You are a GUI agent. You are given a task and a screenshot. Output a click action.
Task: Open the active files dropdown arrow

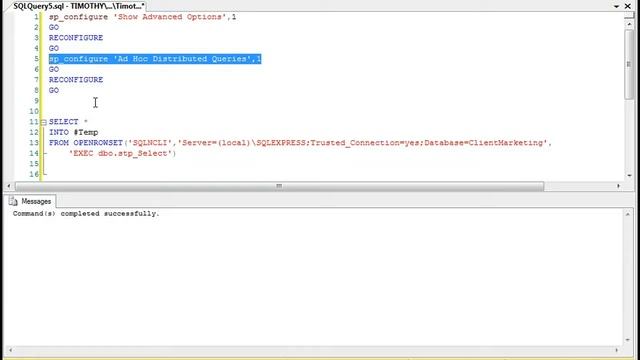pyautogui.click(x=616, y=7)
